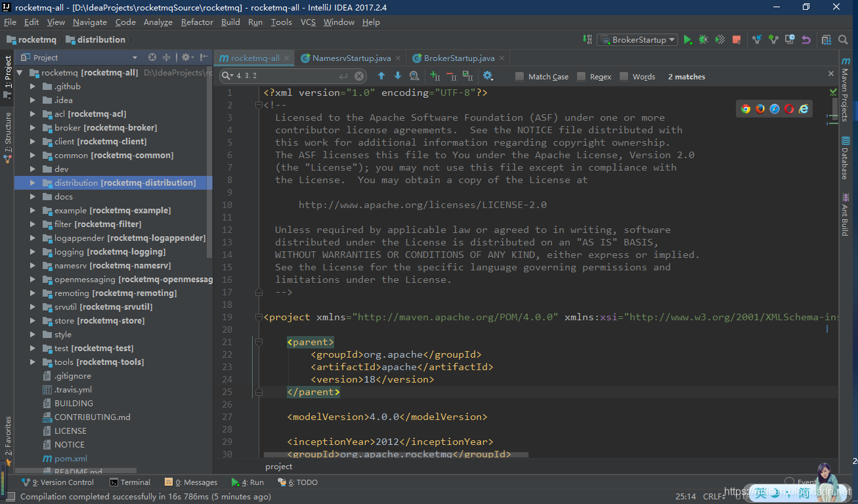Expand the tools [rocketmq-tools] folder
The image size is (858, 504).
33,362
